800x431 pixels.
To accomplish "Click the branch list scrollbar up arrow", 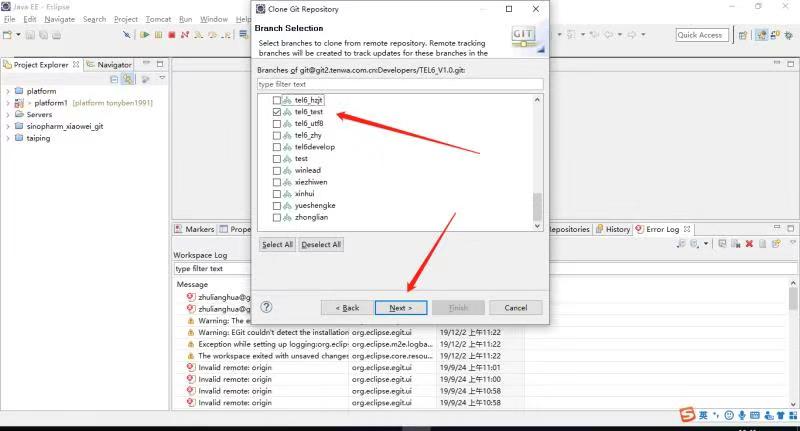I will (537, 100).
